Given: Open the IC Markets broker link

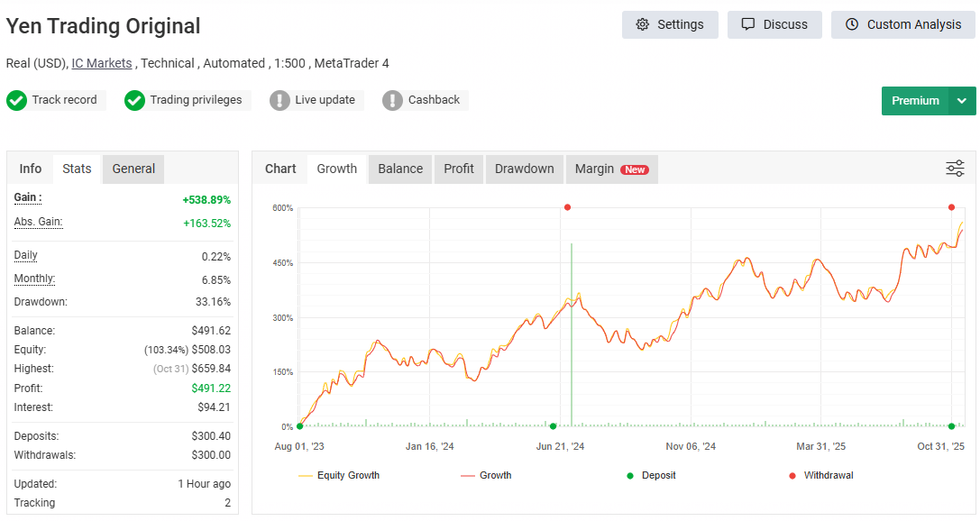Looking at the screenshot, I should [x=102, y=63].
